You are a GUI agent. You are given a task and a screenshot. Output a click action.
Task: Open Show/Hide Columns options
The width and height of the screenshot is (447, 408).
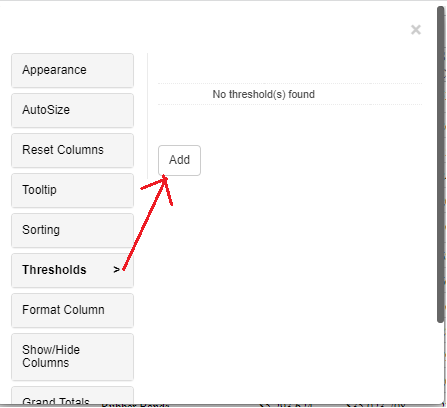72,357
